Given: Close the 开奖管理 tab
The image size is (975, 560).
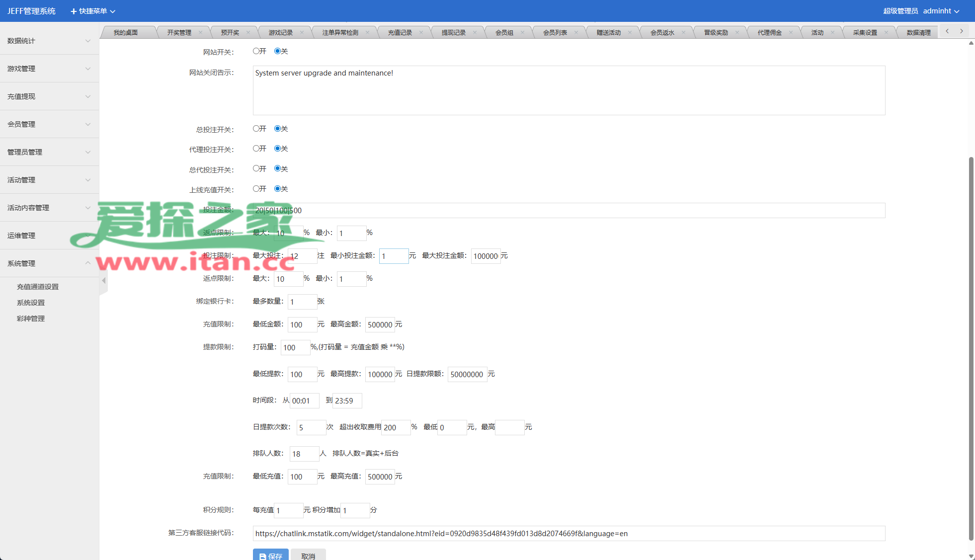Looking at the screenshot, I should [200, 32].
